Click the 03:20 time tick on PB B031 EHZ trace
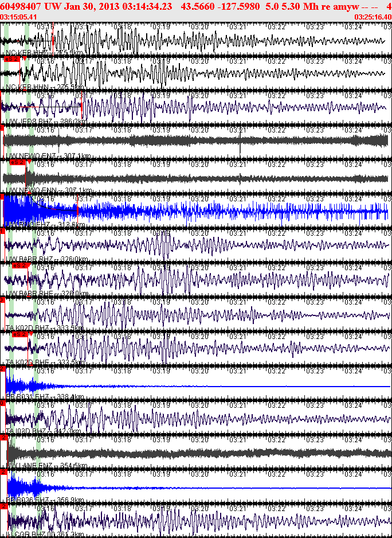 click(200, 371)
